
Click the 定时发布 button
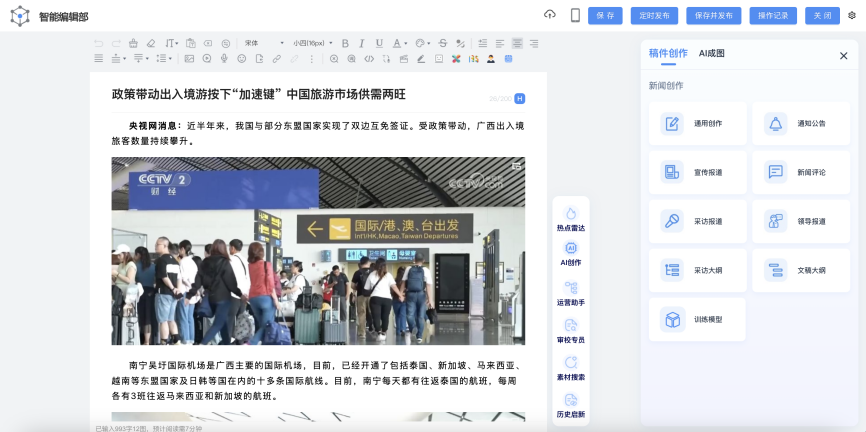point(654,15)
